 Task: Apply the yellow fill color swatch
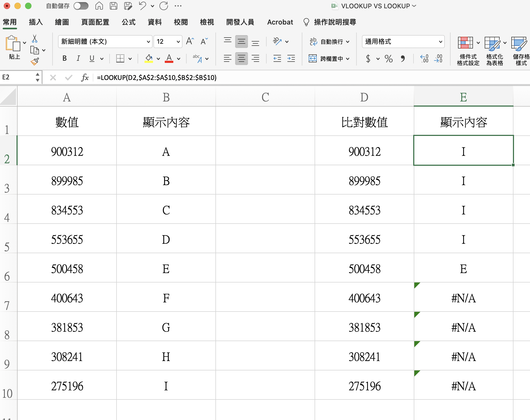point(148,58)
